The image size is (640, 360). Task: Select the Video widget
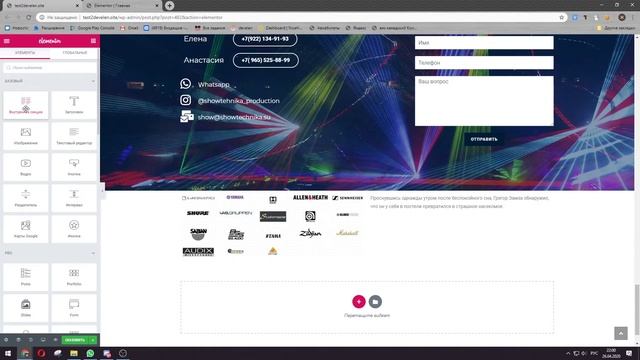coord(26,167)
